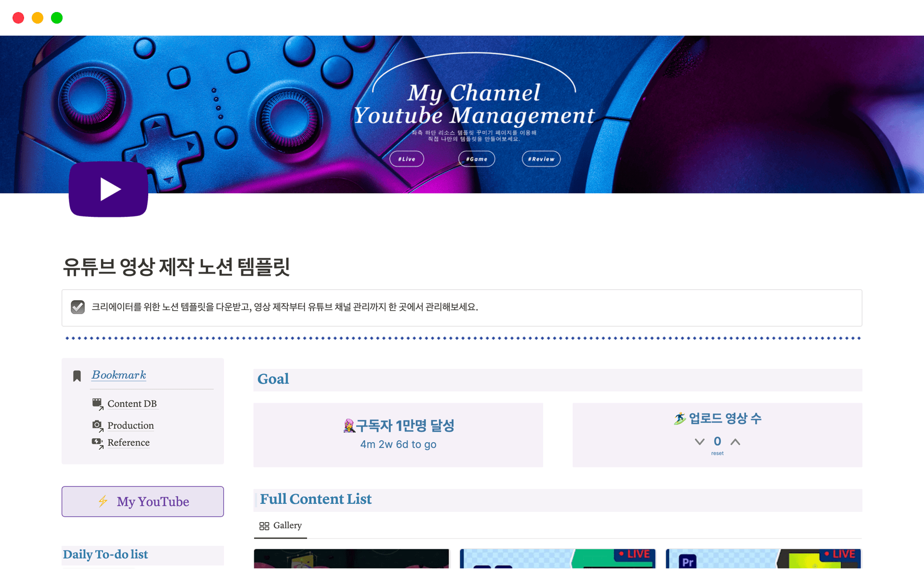Image resolution: width=924 pixels, height=578 pixels.
Task: Click the Reference page-link icon
Action: tap(97, 442)
